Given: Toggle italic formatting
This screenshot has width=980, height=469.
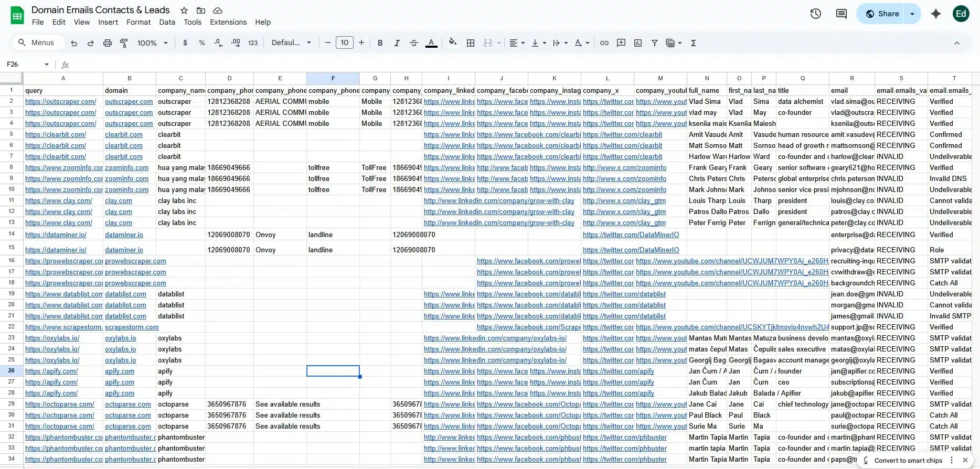Looking at the screenshot, I should 397,43.
